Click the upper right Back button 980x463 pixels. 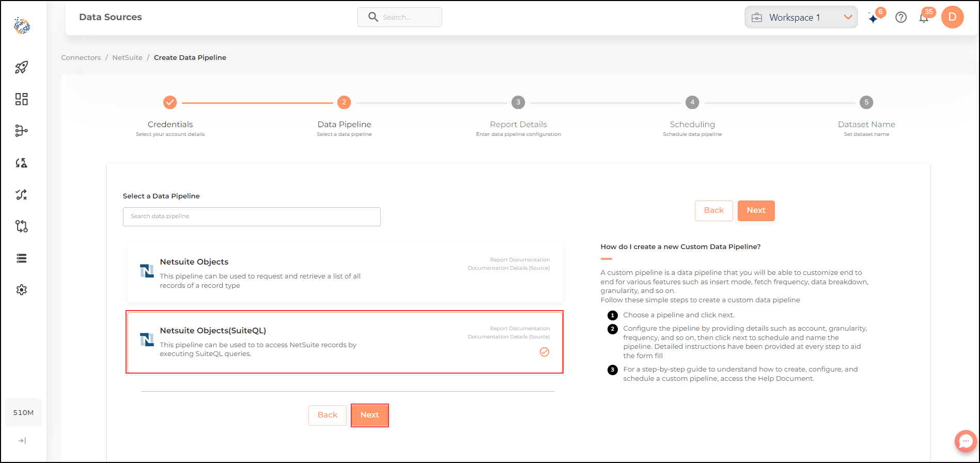[714, 211]
